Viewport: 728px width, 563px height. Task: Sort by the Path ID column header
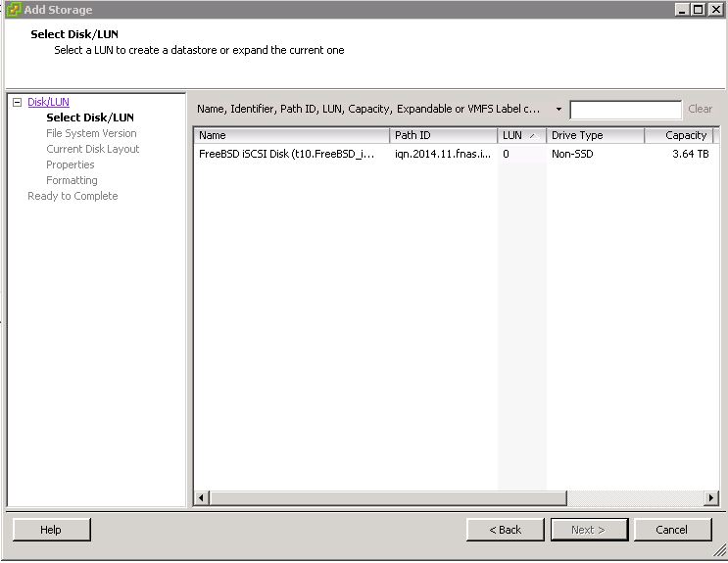(444, 135)
